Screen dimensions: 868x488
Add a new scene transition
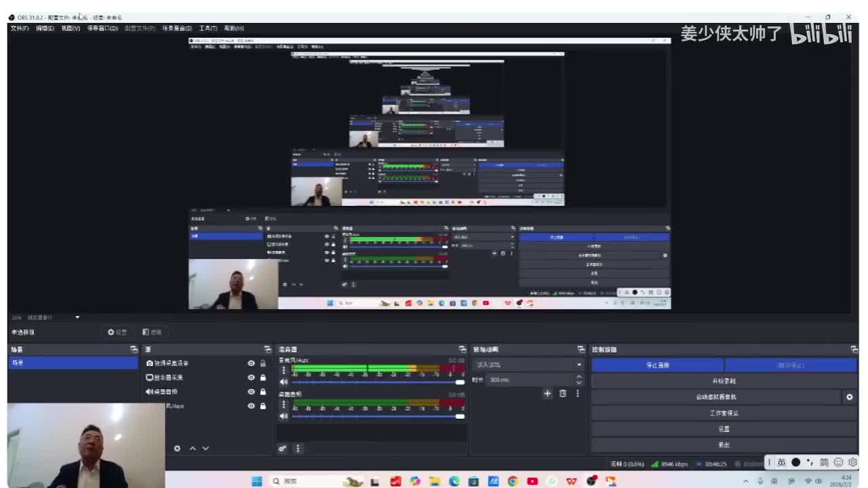pyautogui.click(x=547, y=393)
